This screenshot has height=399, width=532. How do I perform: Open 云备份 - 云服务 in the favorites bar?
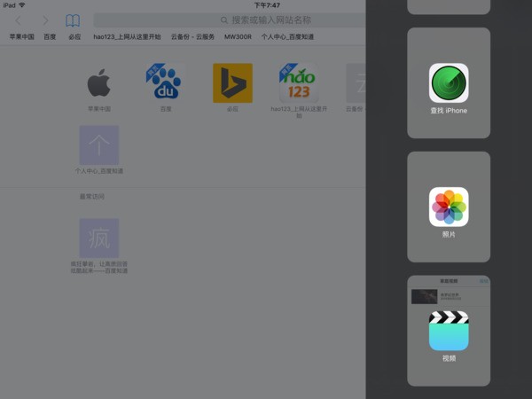pyautogui.click(x=192, y=36)
